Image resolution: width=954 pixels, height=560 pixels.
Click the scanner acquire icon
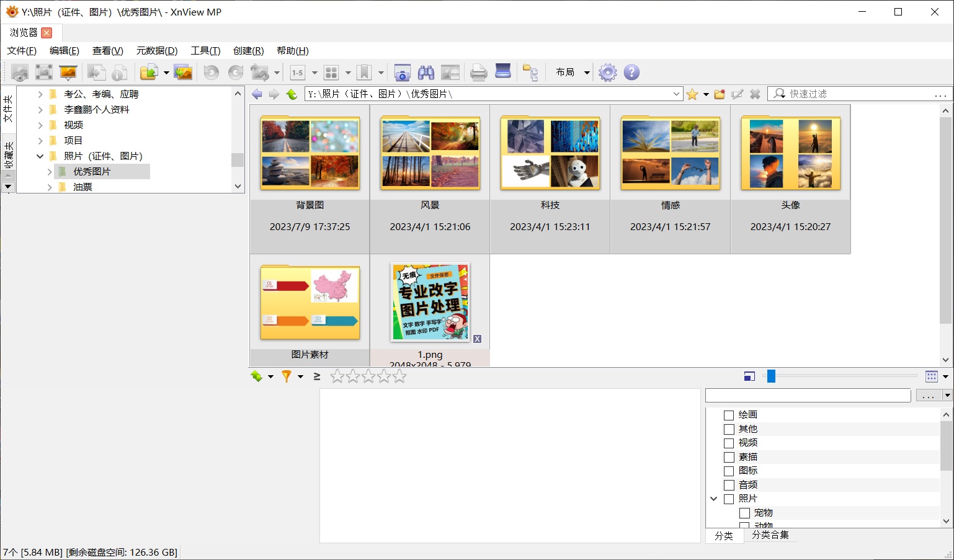pos(503,71)
